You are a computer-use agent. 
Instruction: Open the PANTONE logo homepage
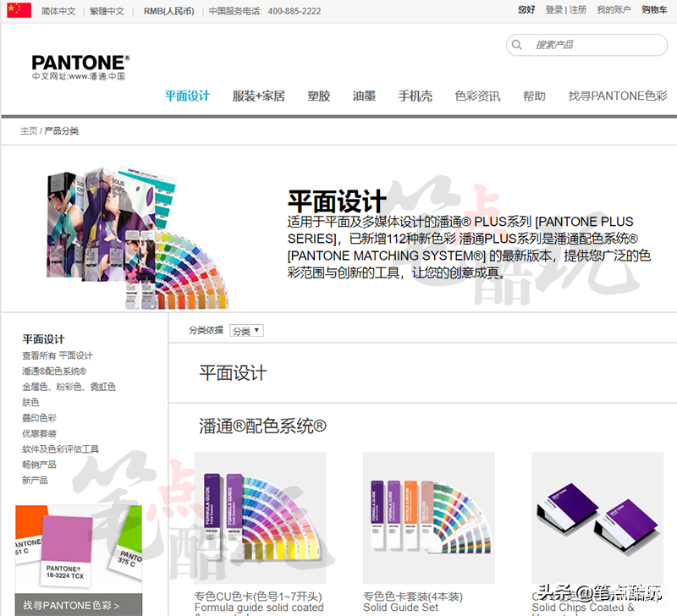(x=80, y=68)
